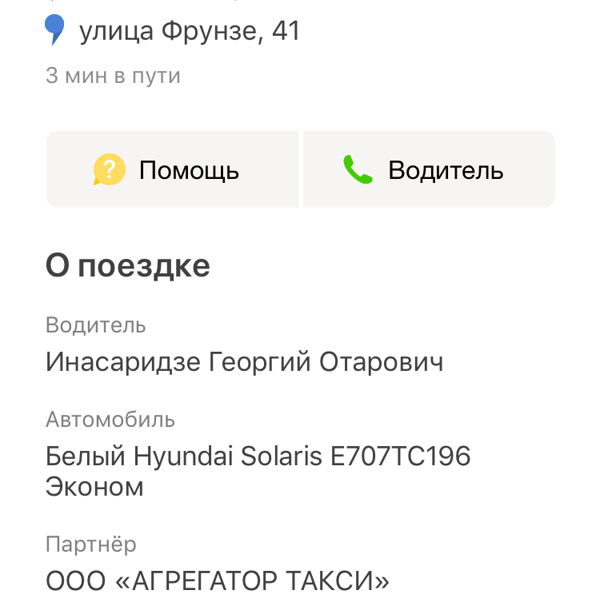The width and height of the screenshot is (600, 600).
Task: Click the Автомобиль field label
Action: tap(110, 419)
